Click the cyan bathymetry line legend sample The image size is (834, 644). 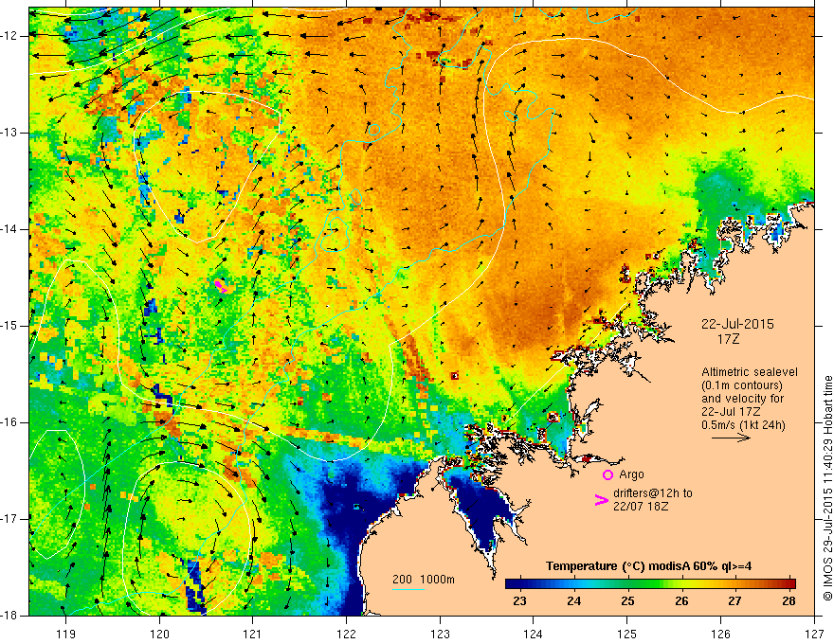408,589
